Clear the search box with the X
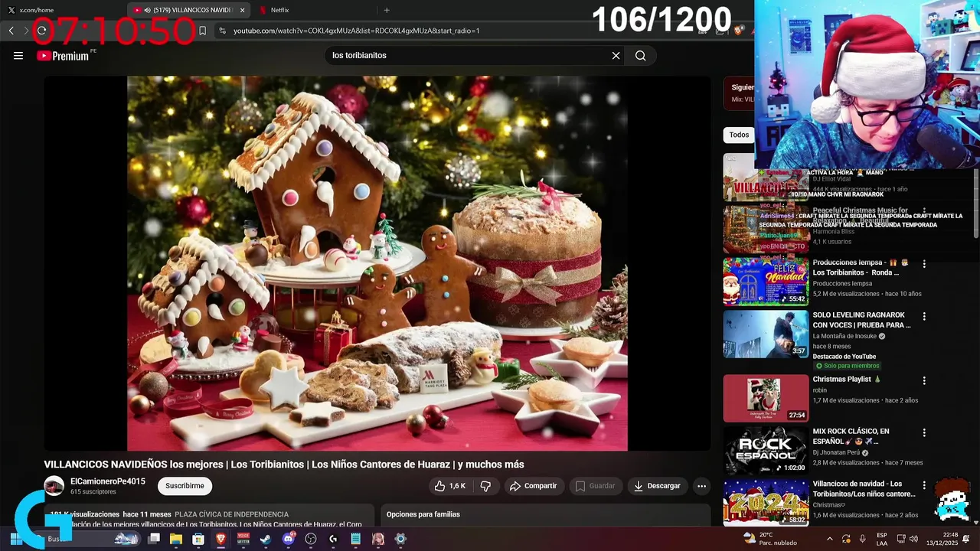The width and height of the screenshot is (980, 551). pyautogui.click(x=616, y=55)
